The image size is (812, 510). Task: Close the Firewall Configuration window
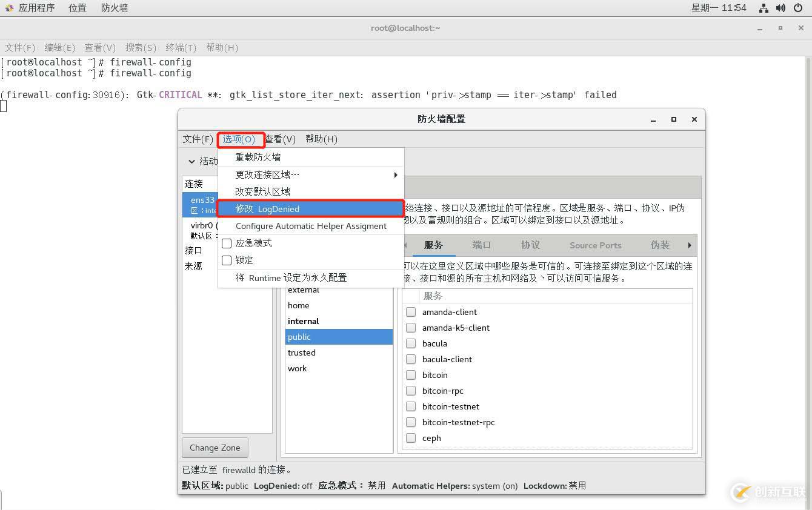(694, 119)
